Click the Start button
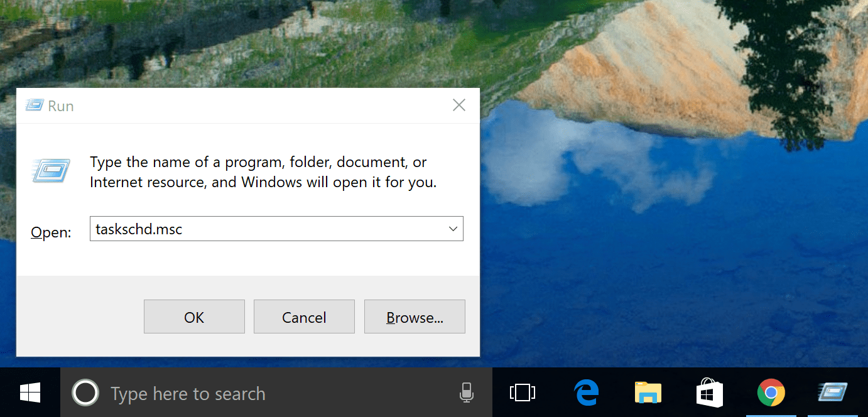This screenshot has width=868, height=417. 29,392
